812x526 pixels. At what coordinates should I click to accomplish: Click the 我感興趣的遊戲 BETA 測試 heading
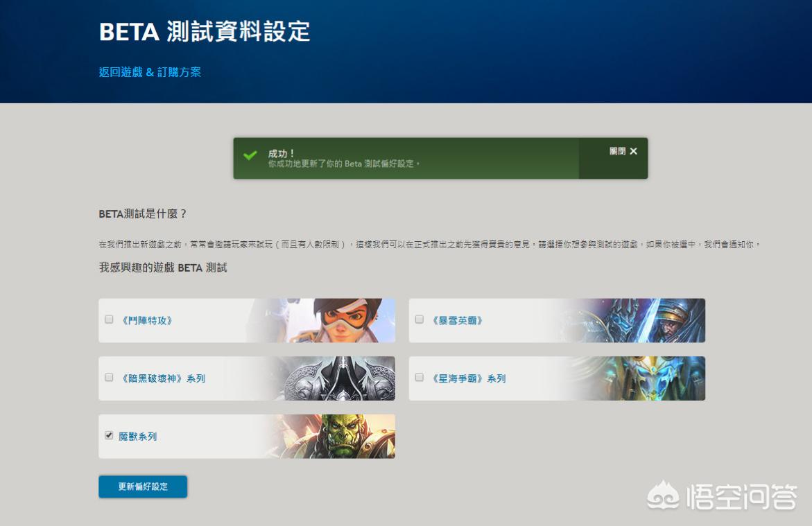click(x=163, y=268)
